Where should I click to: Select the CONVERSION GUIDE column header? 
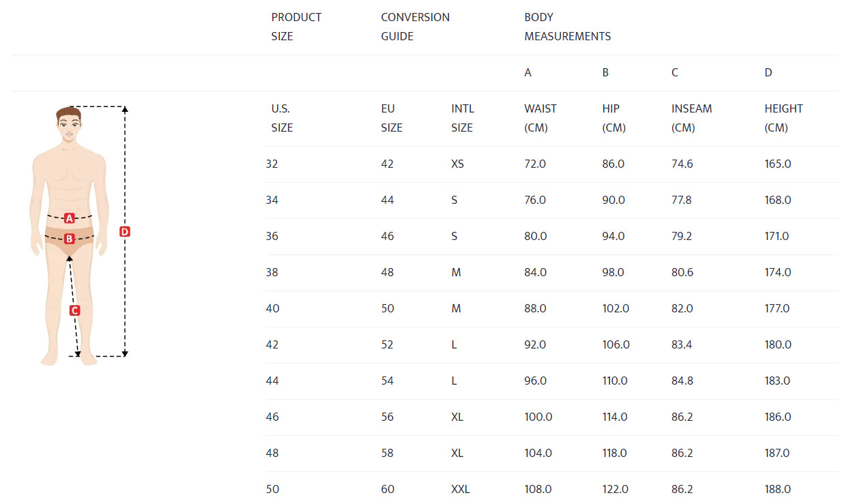click(x=415, y=27)
